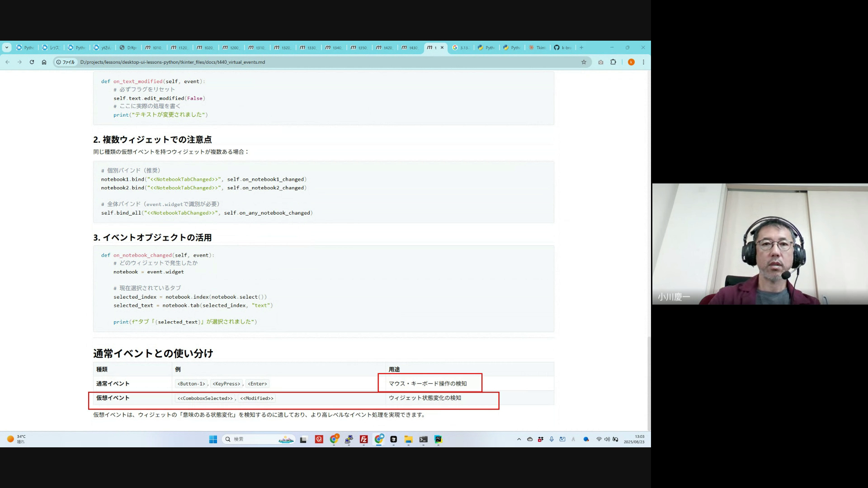
Task: Switch to the GitHub k-bra tab
Action: [562, 47]
